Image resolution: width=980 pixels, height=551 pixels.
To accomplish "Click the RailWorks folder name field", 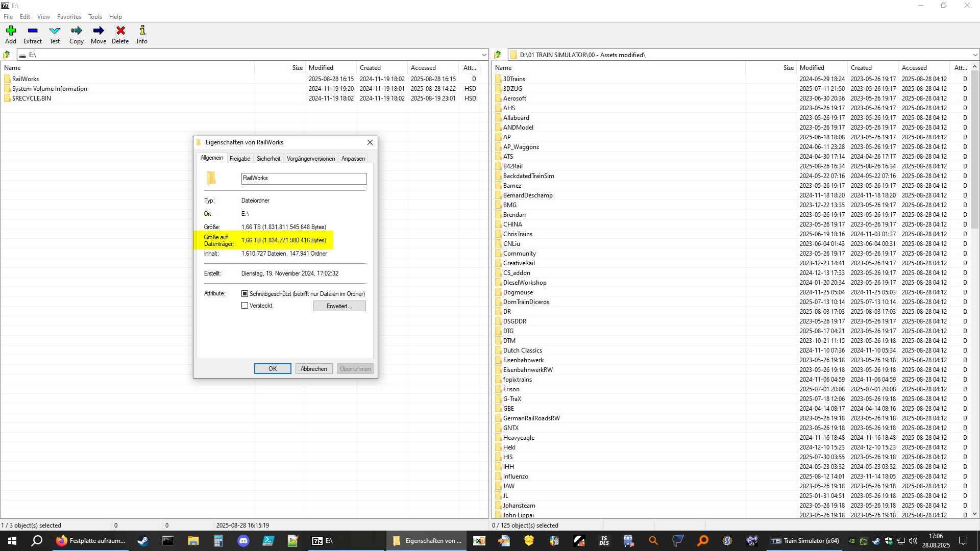I will pos(304,178).
